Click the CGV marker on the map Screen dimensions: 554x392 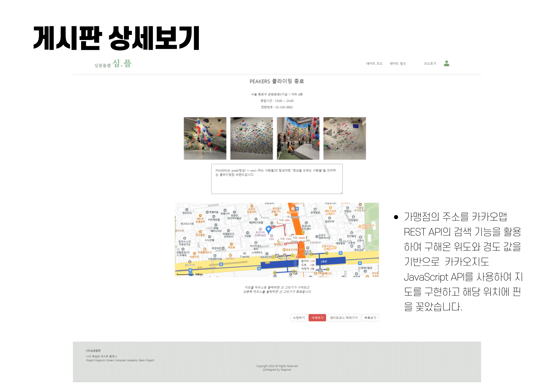[272, 236]
